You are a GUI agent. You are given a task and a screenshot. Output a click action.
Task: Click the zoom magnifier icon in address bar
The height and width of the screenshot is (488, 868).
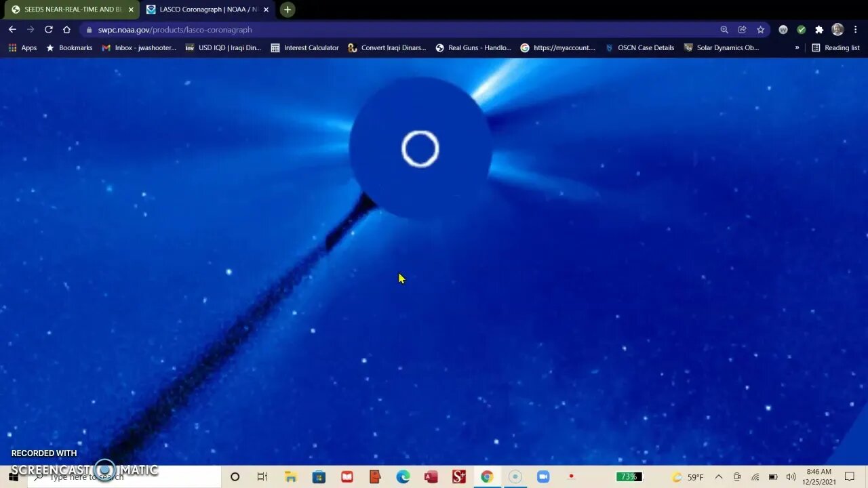(724, 30)
